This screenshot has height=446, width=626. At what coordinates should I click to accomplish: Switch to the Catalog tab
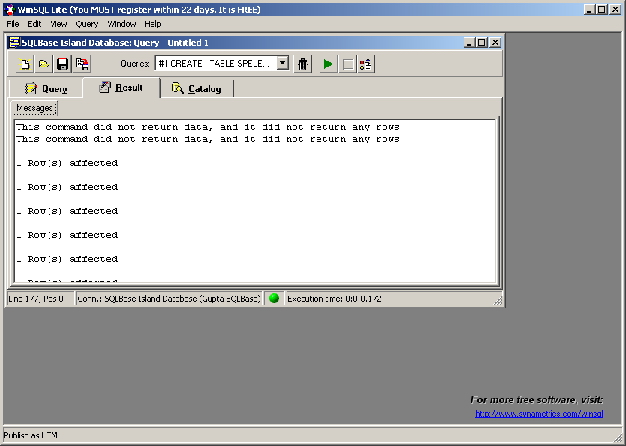(196, 89)
